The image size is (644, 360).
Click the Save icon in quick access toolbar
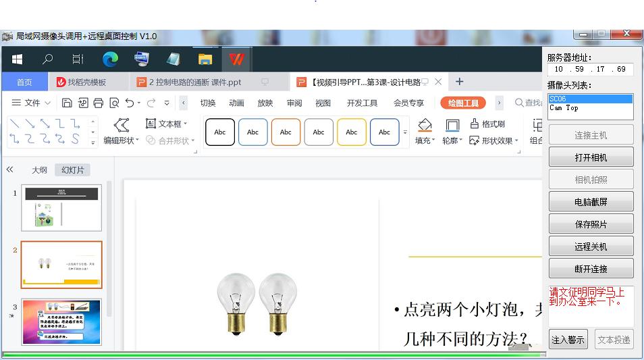pos(67,103)
